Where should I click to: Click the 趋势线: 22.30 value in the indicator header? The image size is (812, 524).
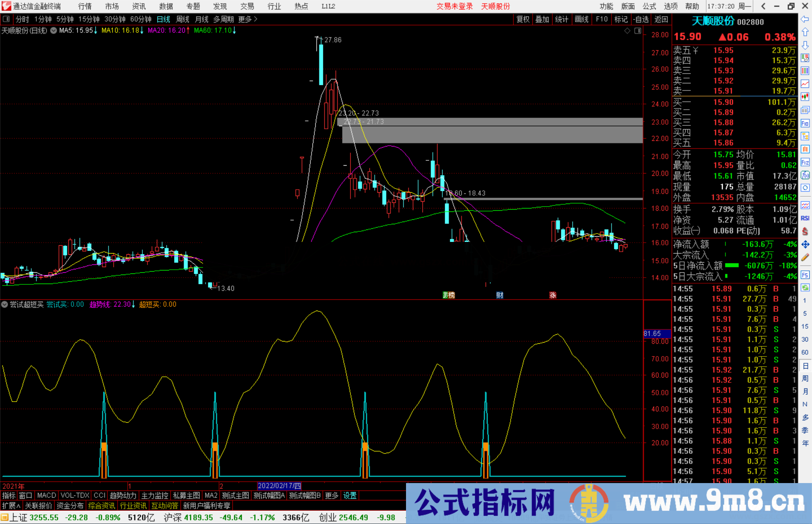click(x=112, y=304)
